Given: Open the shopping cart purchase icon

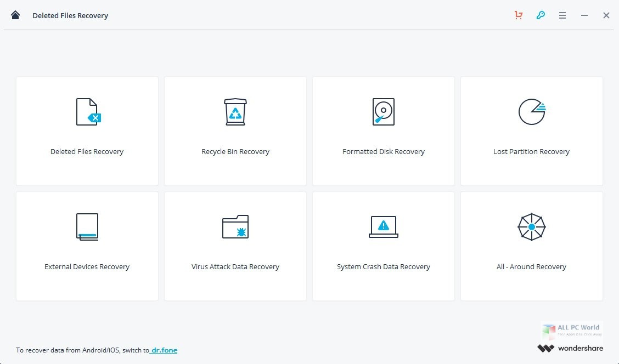Looking at the screenshot, I should click(518, 15).
